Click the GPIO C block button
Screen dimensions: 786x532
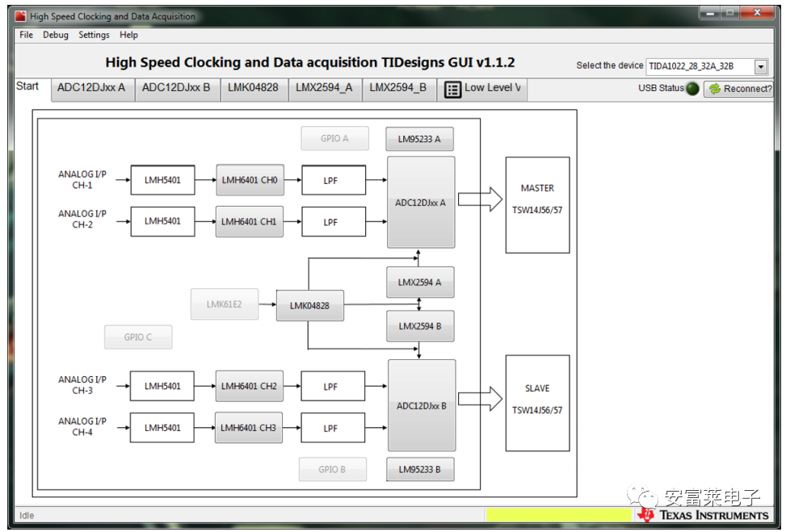(138, 337)
